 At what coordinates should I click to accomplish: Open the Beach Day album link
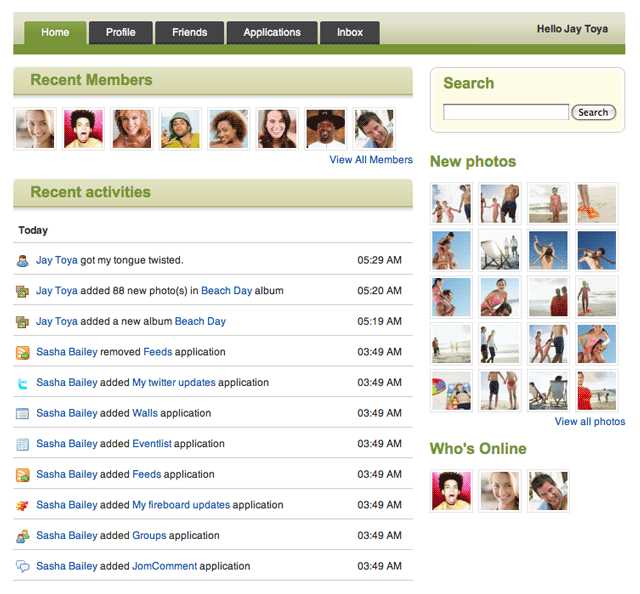click(226, 291)
